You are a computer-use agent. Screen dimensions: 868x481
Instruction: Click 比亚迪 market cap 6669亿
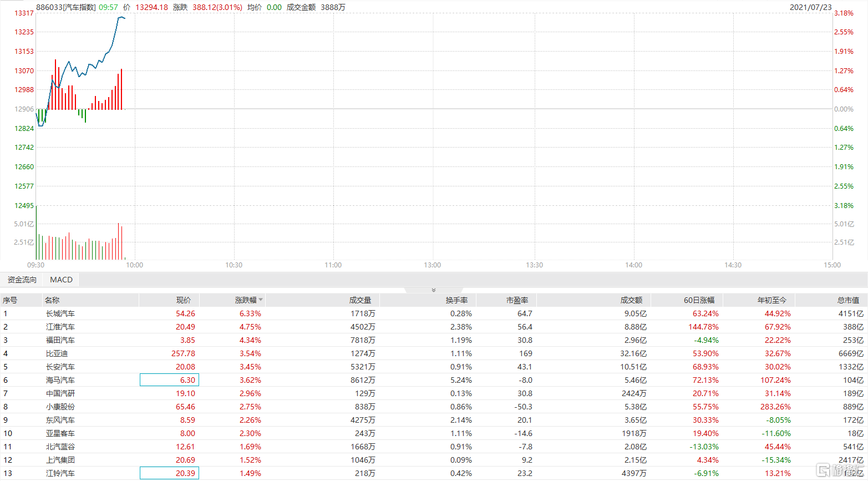pos(851,353)
